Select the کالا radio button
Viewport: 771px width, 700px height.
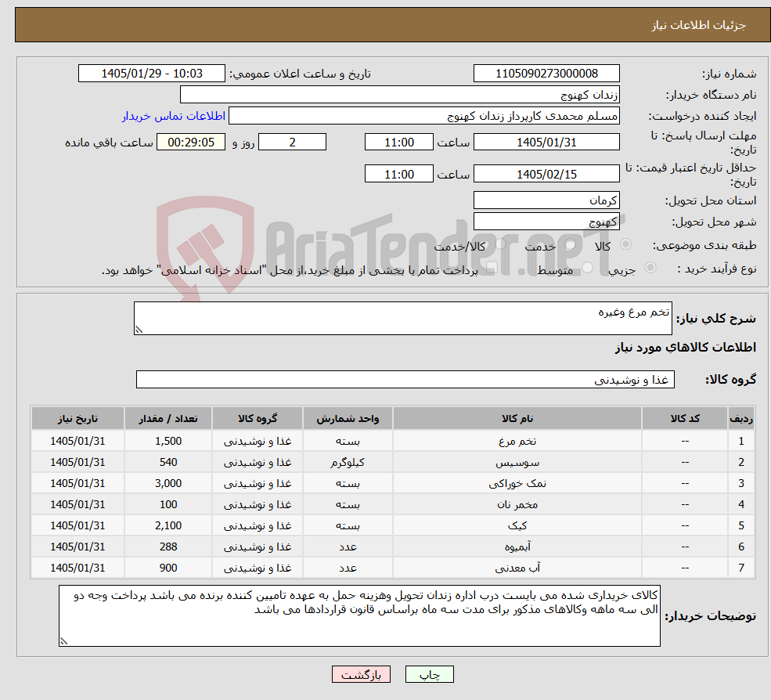click(626, 244)
